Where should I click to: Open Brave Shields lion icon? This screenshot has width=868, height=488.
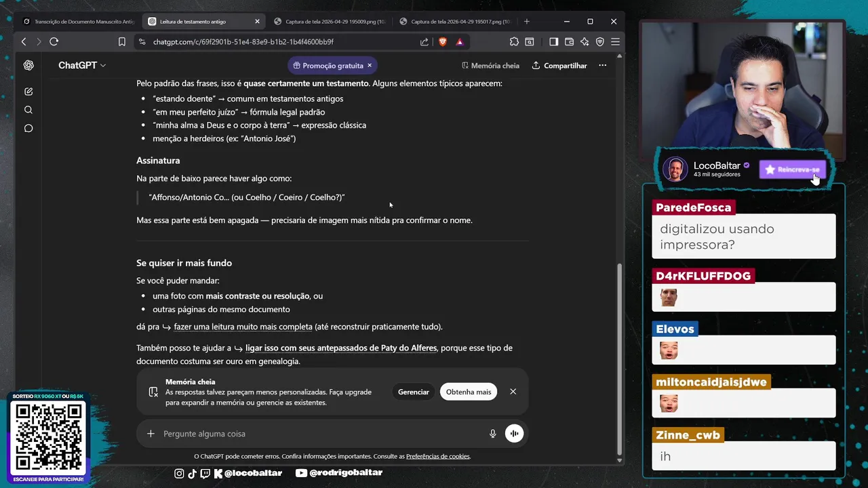(443, 41)
